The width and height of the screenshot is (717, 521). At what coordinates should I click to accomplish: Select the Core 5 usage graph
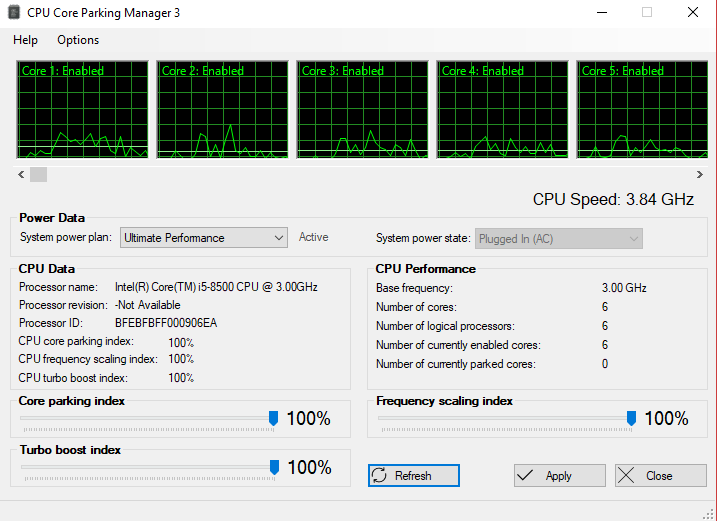point(642,109)
